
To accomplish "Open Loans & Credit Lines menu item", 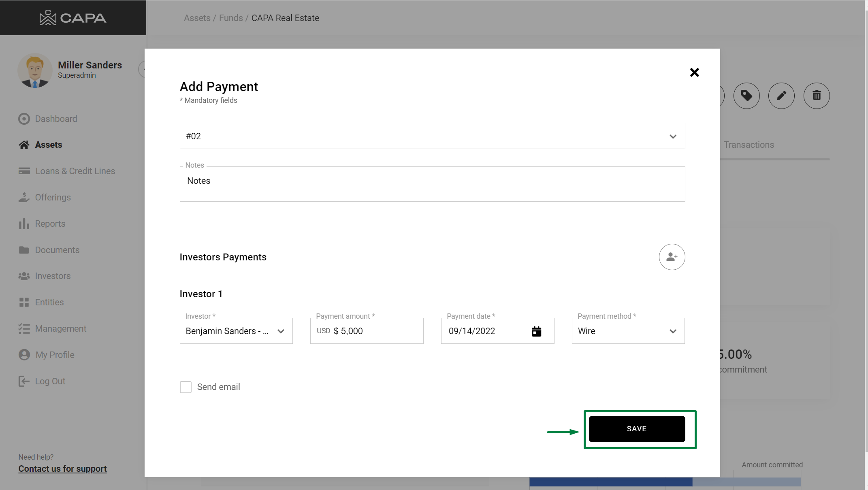I will point(75,171).
